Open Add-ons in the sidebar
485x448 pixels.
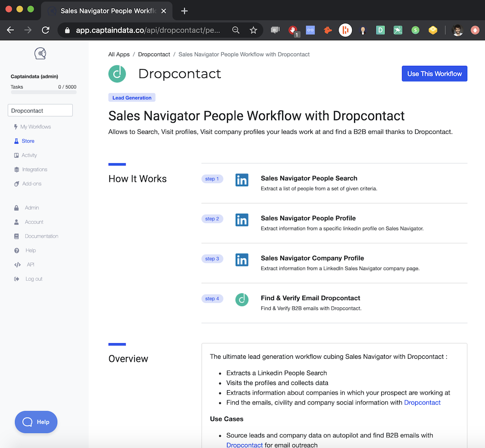click(28, 184)
